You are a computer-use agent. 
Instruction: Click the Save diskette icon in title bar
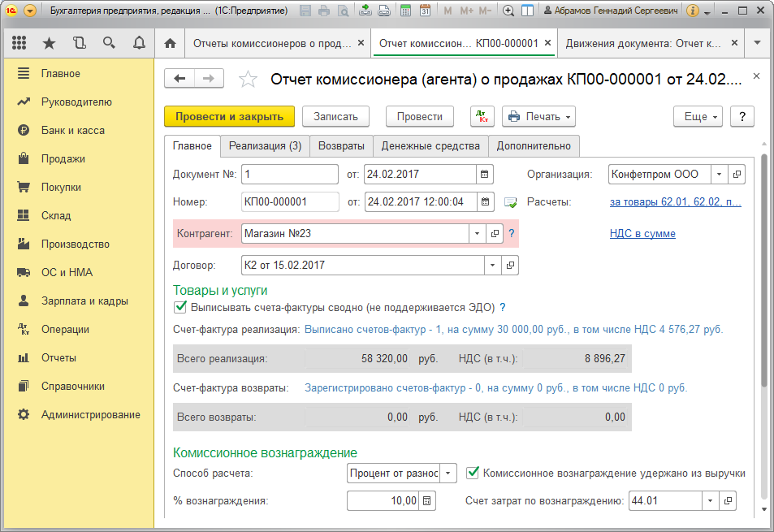pos(305,11)
